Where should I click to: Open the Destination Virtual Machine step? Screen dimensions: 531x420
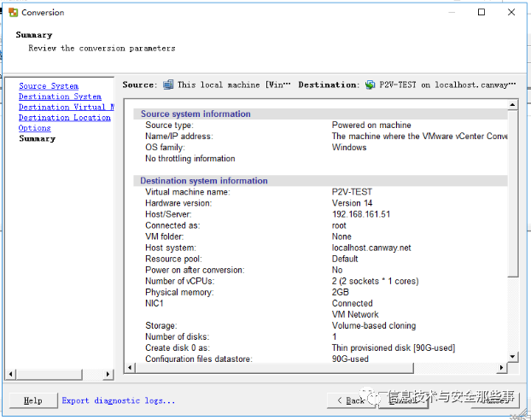tap(67, 107)
